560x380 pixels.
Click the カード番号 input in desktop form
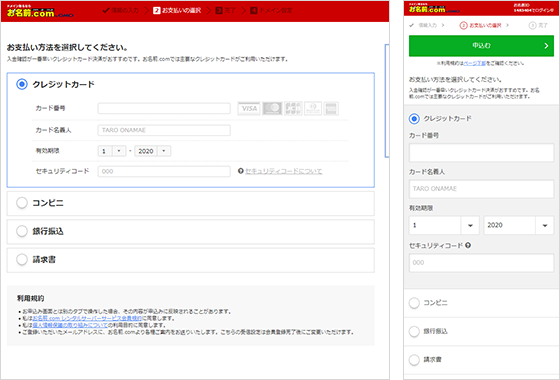pos(164,108)
